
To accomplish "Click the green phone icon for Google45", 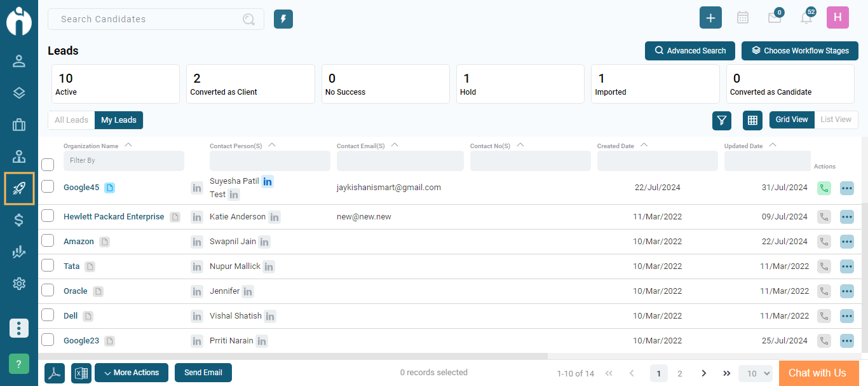I will click(824, 188).
